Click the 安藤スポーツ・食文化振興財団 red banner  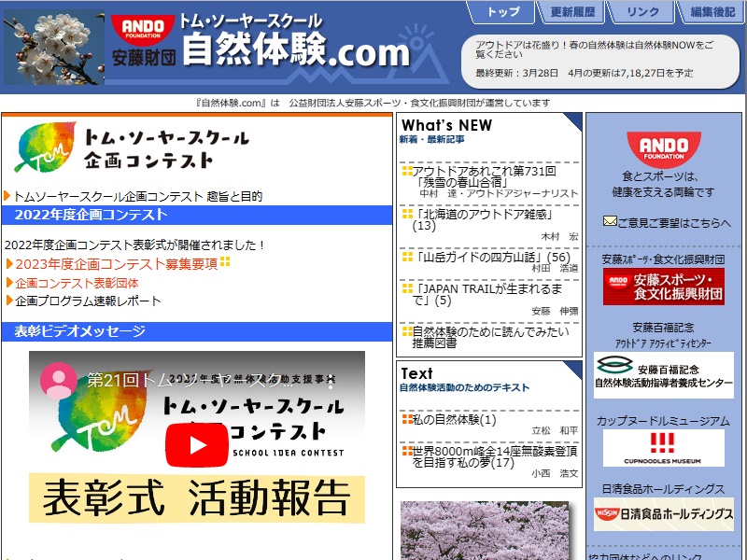click(x=664, y=287)
